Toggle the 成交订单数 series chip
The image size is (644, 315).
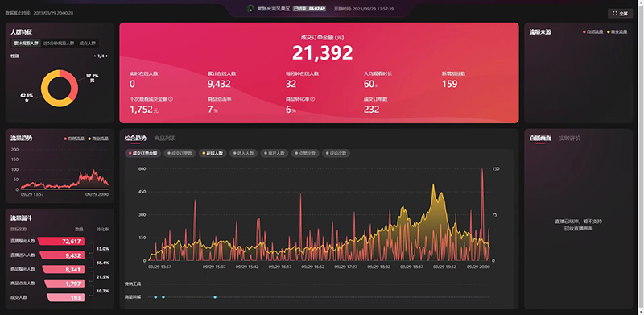coord(180,153)
